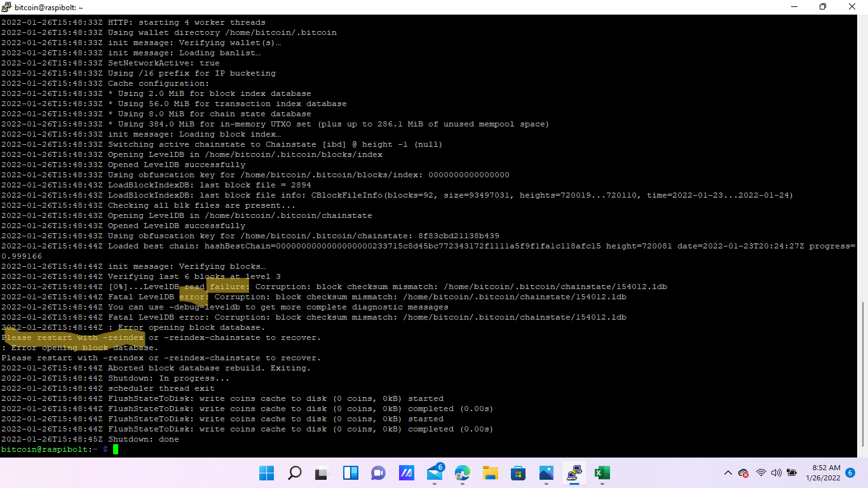Open the Mail app showing 6 unread
Viewport: 868px width, 488px height.
click(x=435, y=473)
